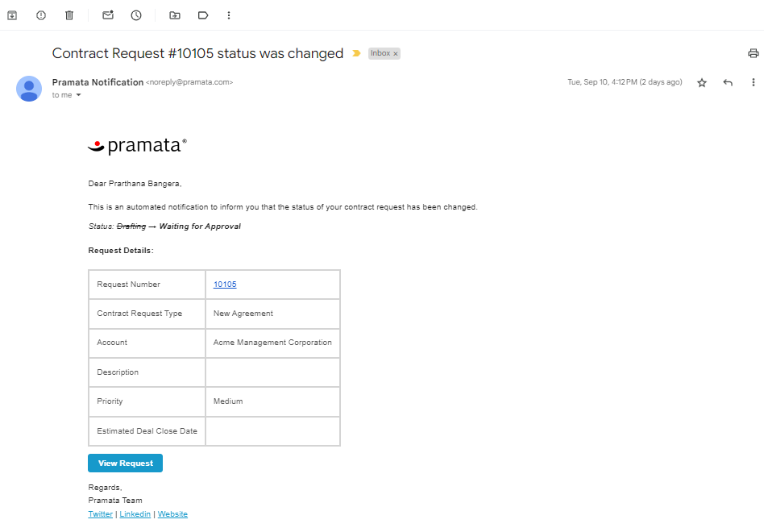This screenshot has height=532, width=764.
Task: Click the 'Medium' priority value
Action: point(228,401)
